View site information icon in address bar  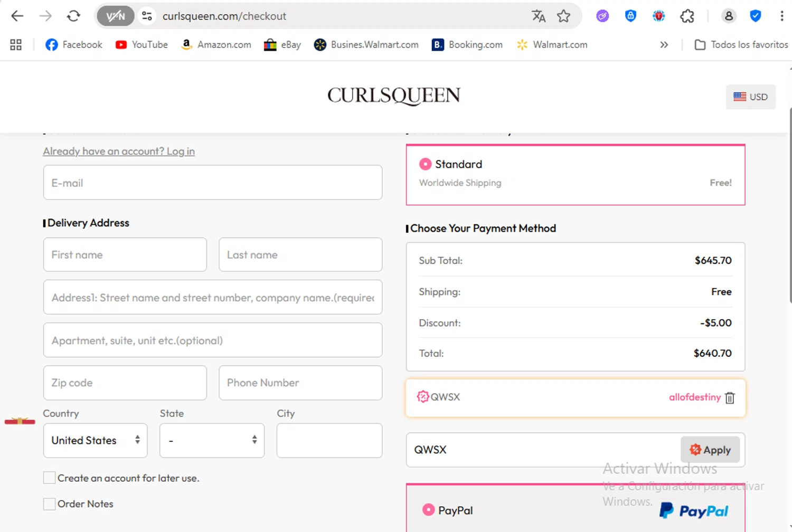tap(147, 16)
